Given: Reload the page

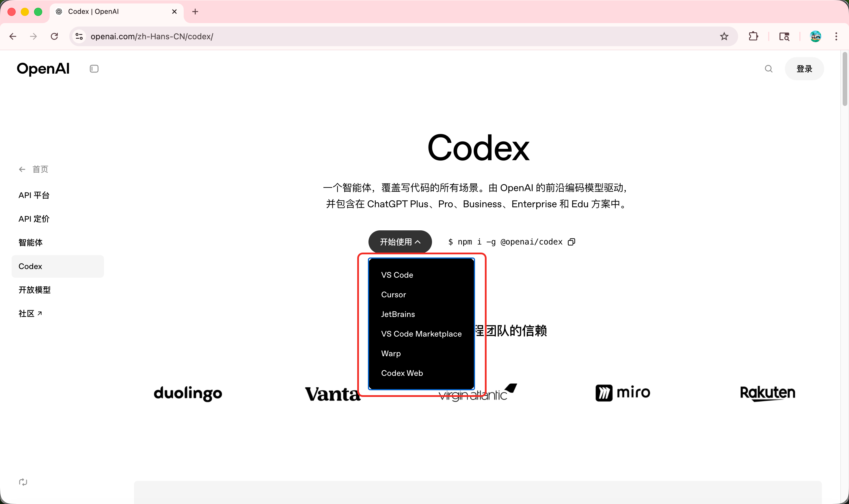Looking at the screenshot, I should tap(54, 36).
